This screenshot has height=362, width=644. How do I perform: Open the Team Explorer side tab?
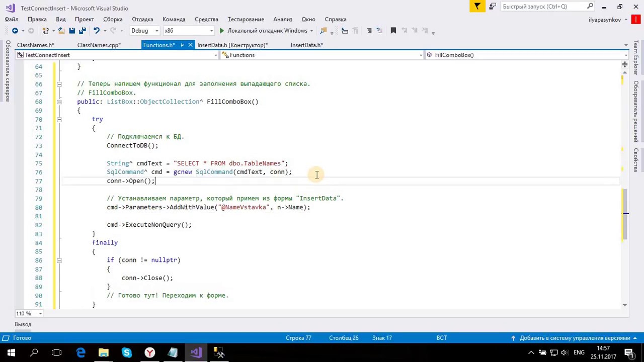[x=636, y=58]
